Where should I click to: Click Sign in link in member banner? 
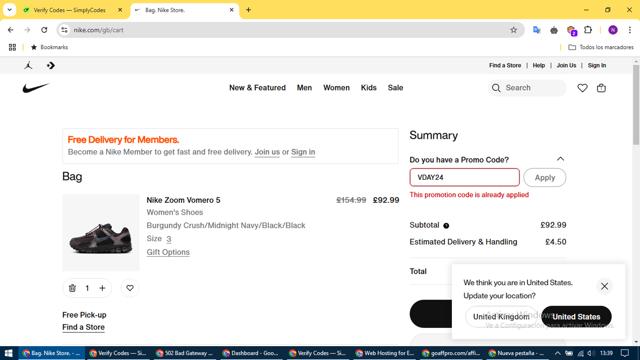303,152
